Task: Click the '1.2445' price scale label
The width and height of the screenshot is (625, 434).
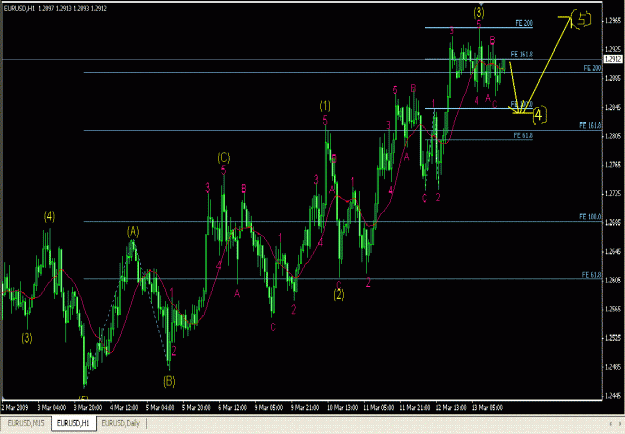Action: 613,396
